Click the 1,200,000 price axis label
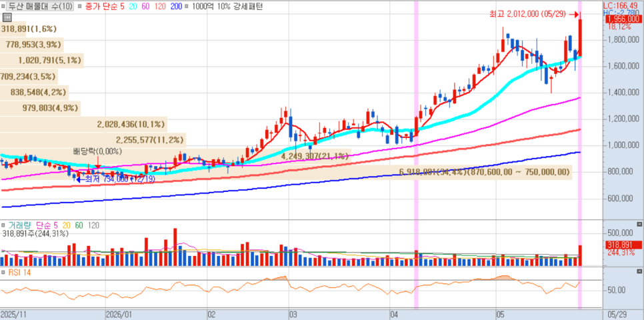Screen dimensions: 644x320 click(x=623, y=119)
